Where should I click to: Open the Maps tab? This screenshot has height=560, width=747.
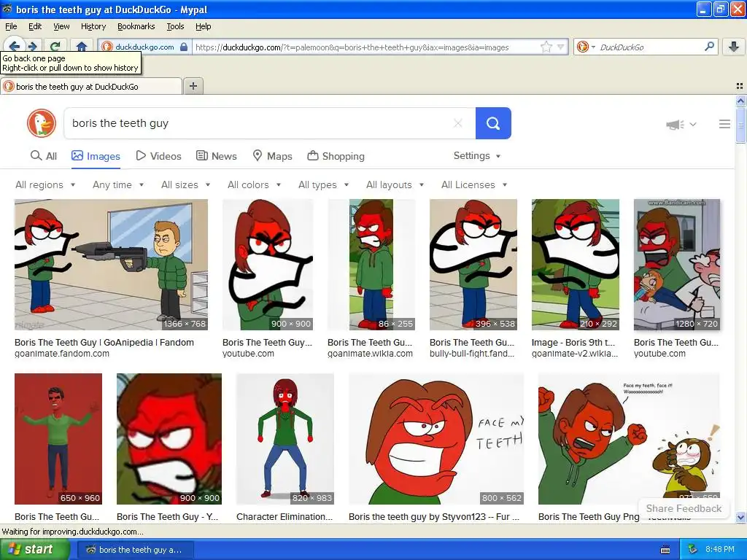(272, 156)
